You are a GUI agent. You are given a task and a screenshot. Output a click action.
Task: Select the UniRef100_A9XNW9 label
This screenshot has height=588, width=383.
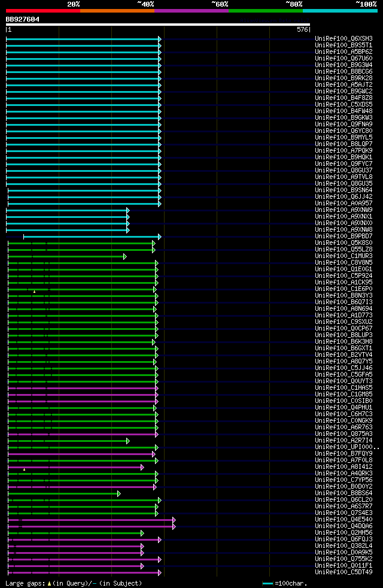[344, 210]
